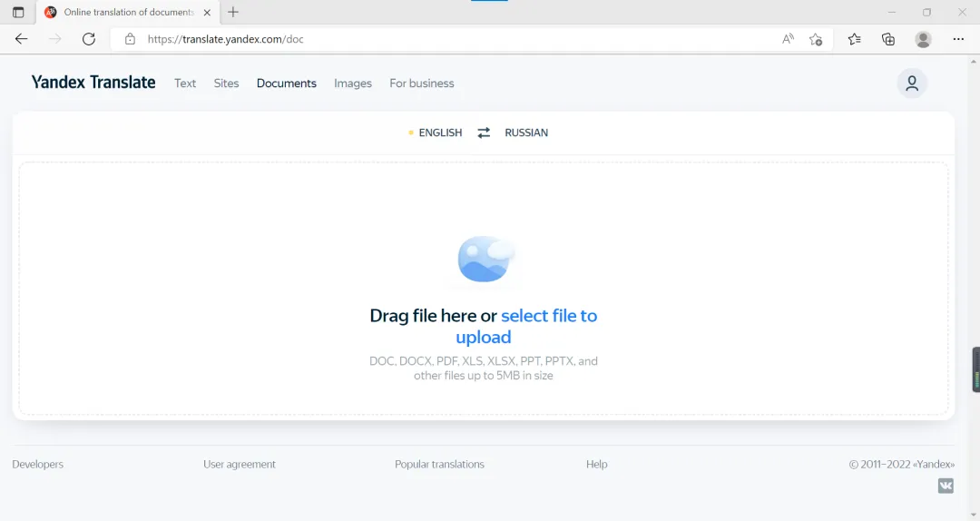Switch to the Sites tab
This screenshot has height=521, width=980.
[226, 84]
